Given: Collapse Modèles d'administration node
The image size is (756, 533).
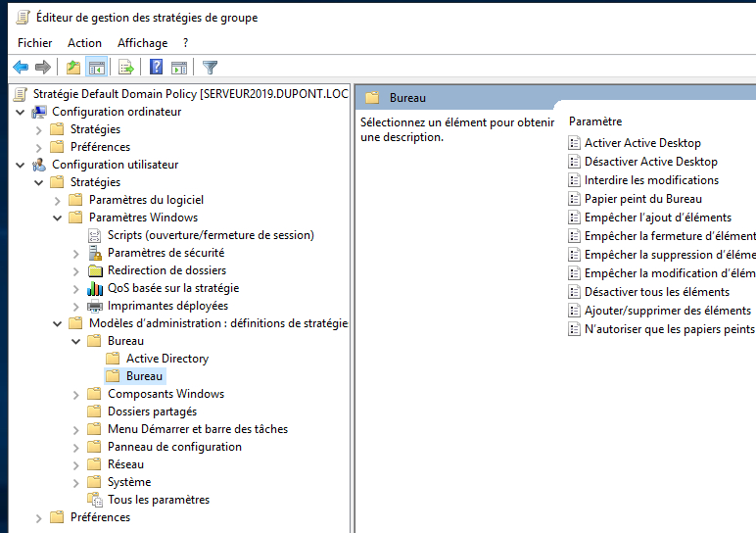Looking at the screenshot, I should click(58, 323).
